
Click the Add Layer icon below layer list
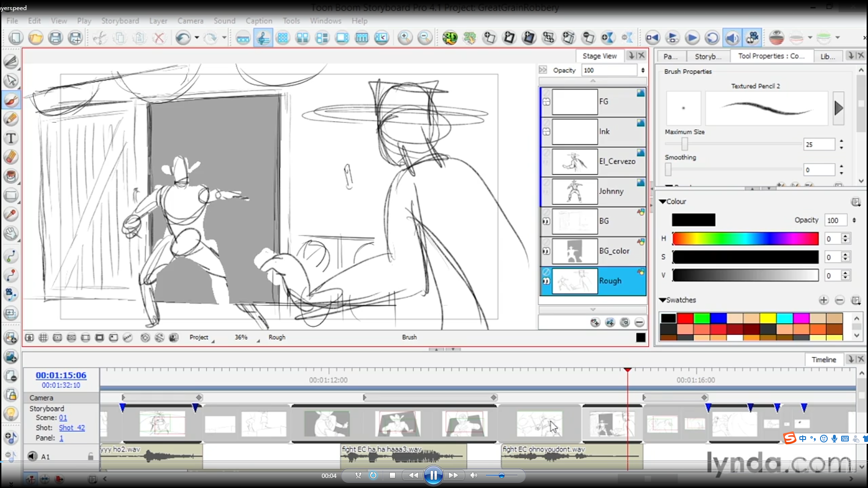pos(595,322)
